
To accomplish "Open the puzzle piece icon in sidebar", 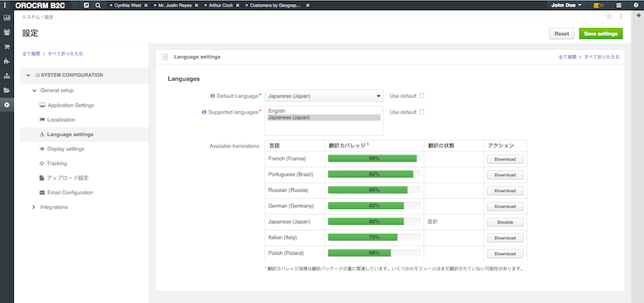I will (x=6, y=61).
